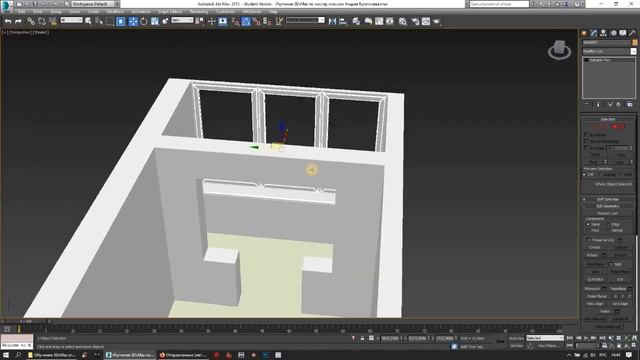The image size is (640, 360).
Task: Click Remove Modifier trash icon under stack
Action: pyautogui.click(x=618, y=104)
